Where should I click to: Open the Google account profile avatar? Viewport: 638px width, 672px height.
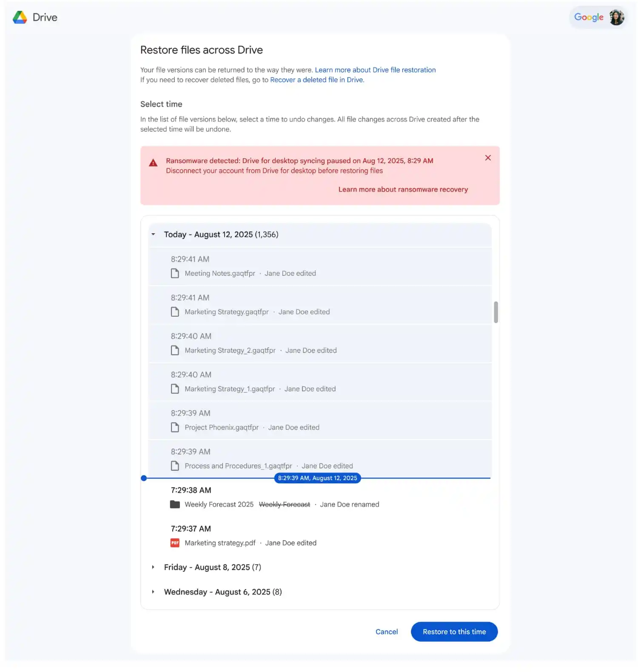[x=616, y=17]
